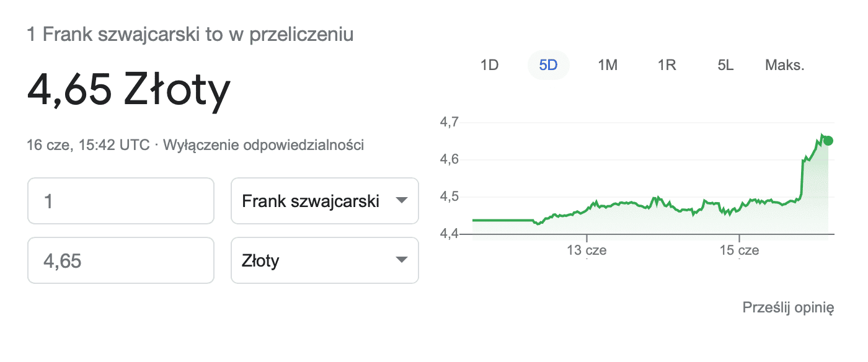Expand the Złoty currency dropdown
This screenshot has width=868, height=362.
[x=325, y=260]
